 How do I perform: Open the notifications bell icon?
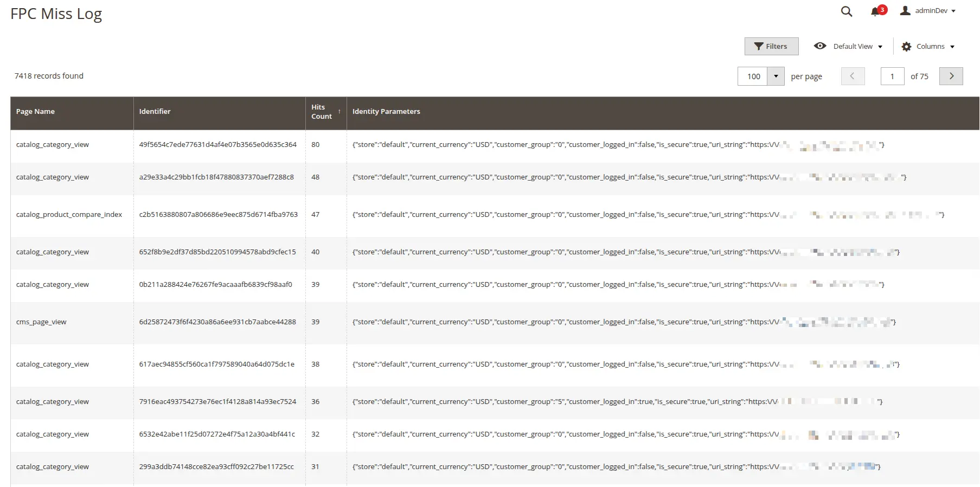coord(875,12)
